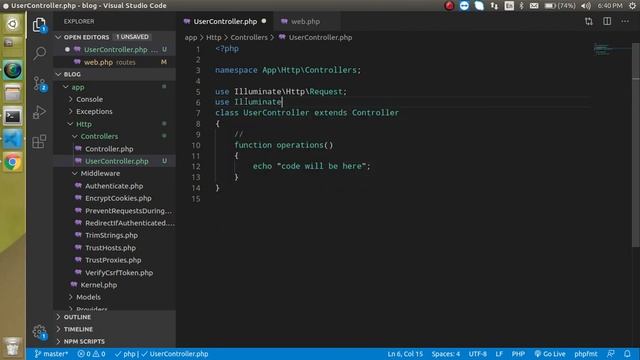Click the master branch indicator in the status bar
Screen dimensions: 640x360
click(51, 354)
